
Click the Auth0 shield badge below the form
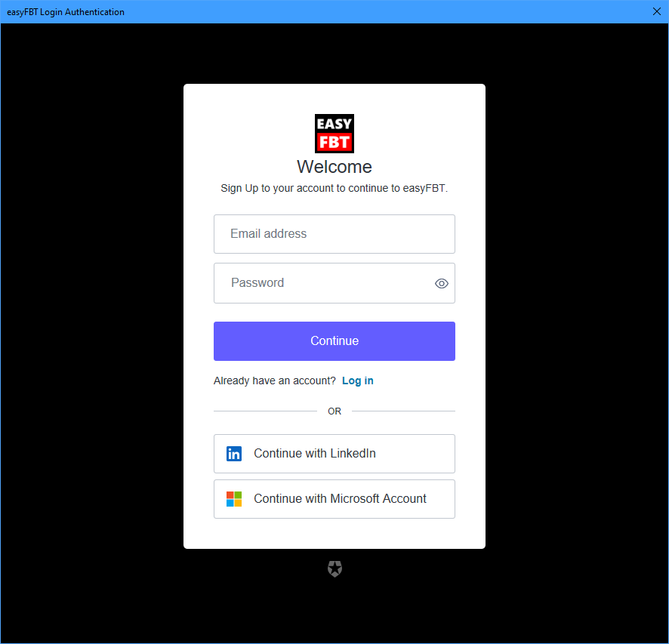pyautogui.click(x=334, y=569)
